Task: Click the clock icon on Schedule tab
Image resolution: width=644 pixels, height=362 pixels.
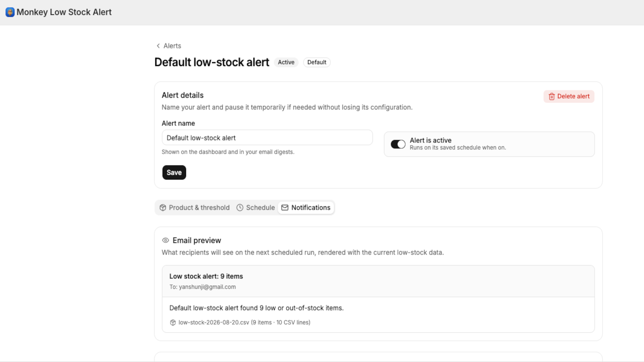Action: coord(240,208)
